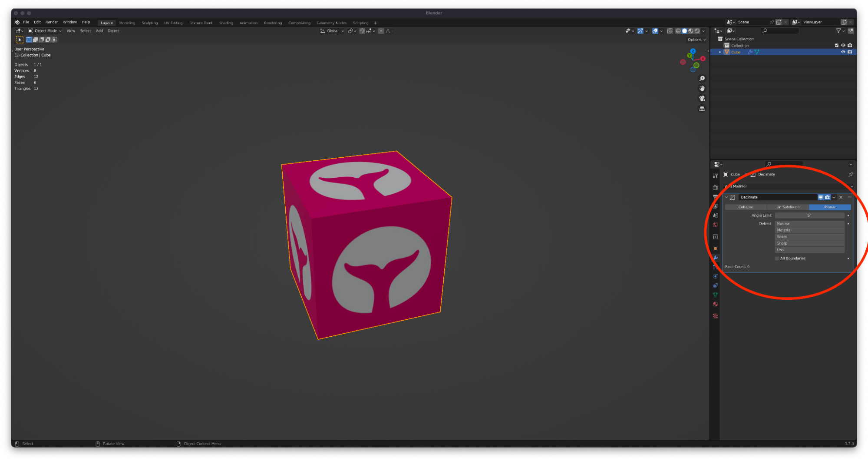Toggle Decimate modifier show in viewport
The image size is (868, 461).
coord(821,197)
